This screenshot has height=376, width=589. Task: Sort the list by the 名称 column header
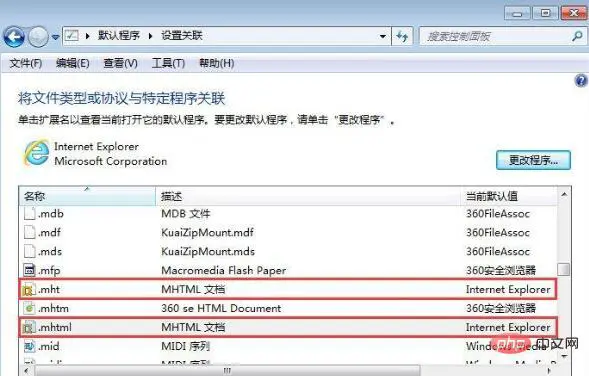[x=87, y=196]
